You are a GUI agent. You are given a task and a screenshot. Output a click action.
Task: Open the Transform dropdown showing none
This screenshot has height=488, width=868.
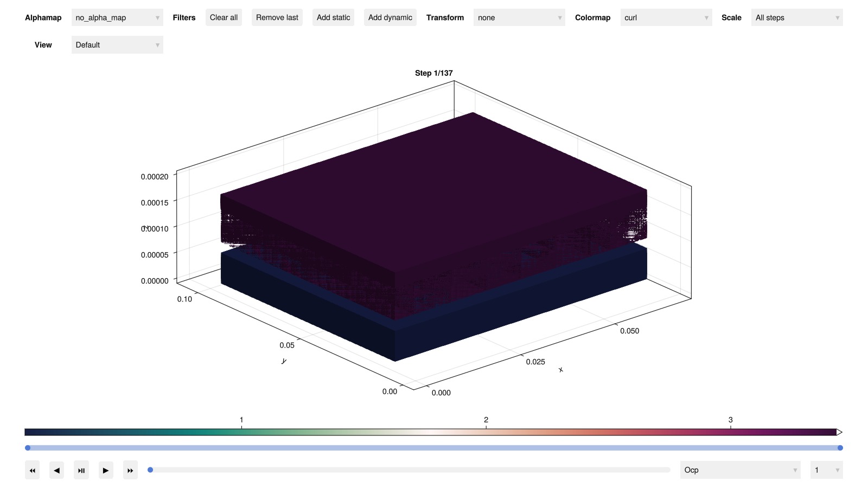519,17
